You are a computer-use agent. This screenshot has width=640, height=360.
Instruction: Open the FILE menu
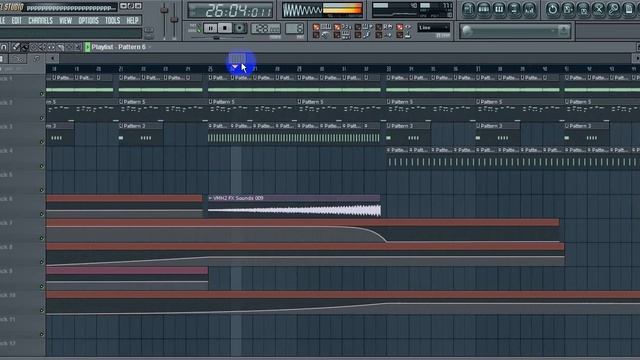(x=2, y=20)
